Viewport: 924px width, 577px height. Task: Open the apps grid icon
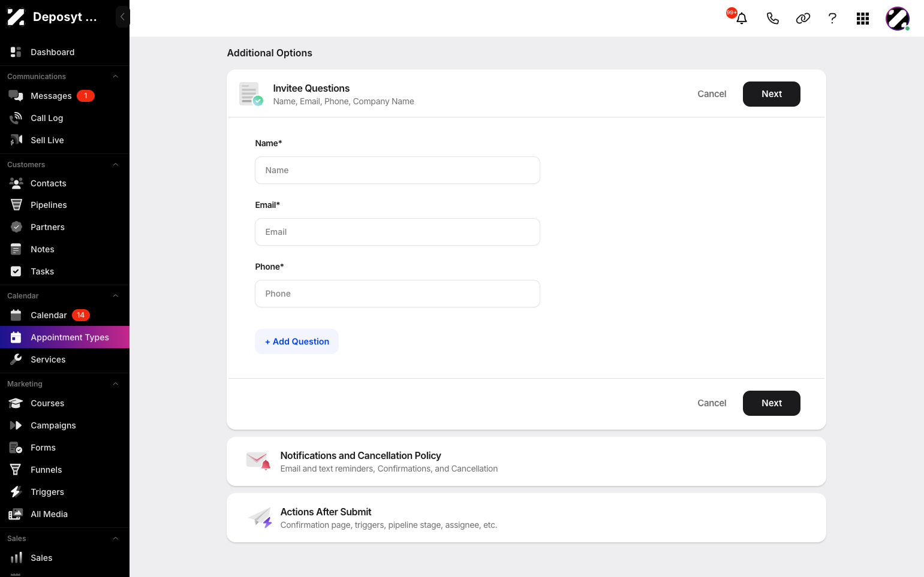tap(863, 19)
